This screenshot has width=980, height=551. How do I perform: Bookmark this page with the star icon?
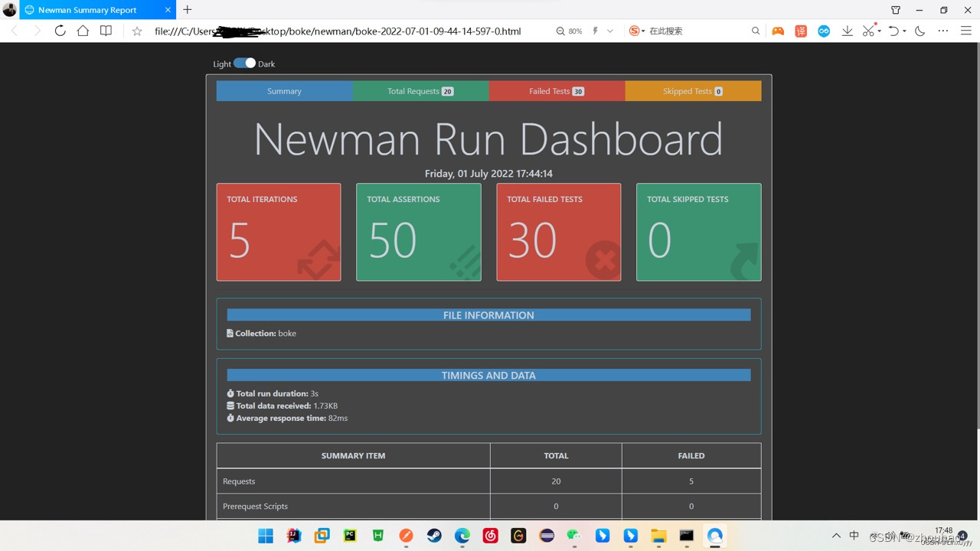pyautogui.click(x=137, y=31)
